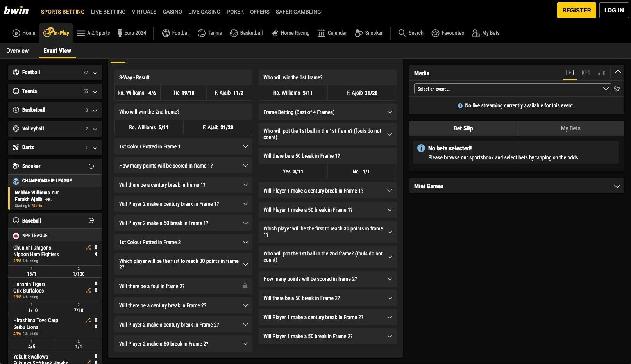The height and width of the screenshot is (364, 631).
Task: Open Horse Racing icon
Action: click(275, 33)
